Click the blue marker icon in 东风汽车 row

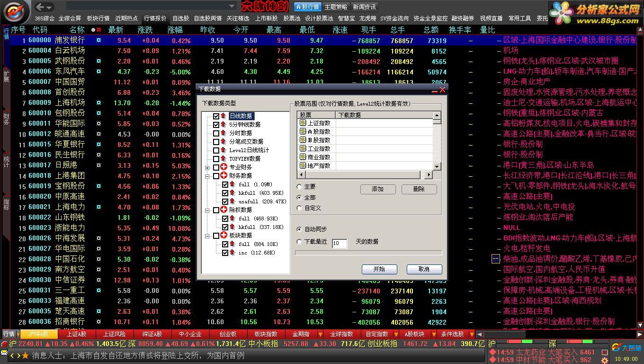point(98,72)
